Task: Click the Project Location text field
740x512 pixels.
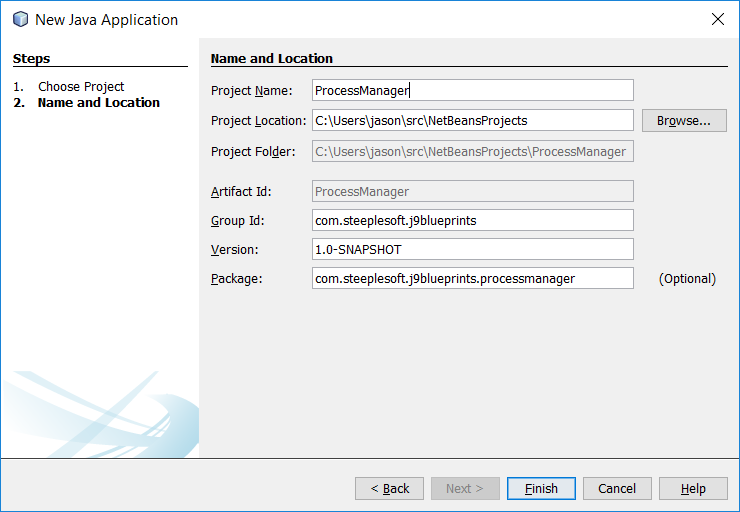Action: click(472, 120)
